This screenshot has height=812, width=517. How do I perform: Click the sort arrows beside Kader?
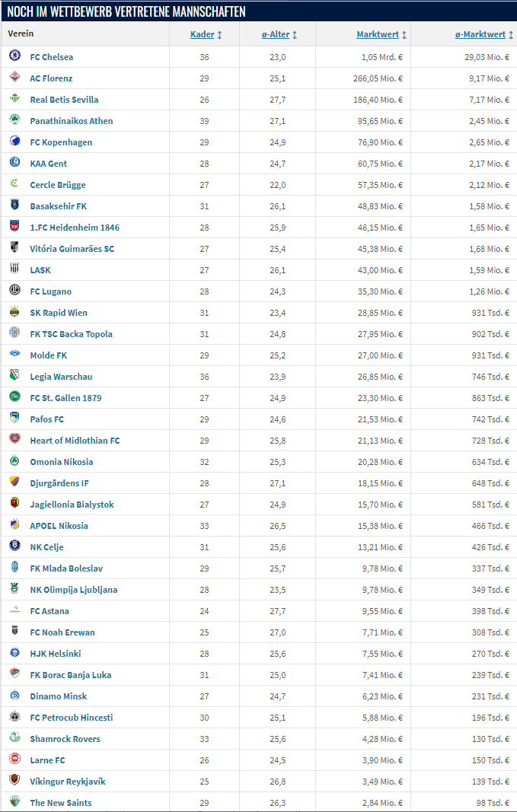pos(219,35)
